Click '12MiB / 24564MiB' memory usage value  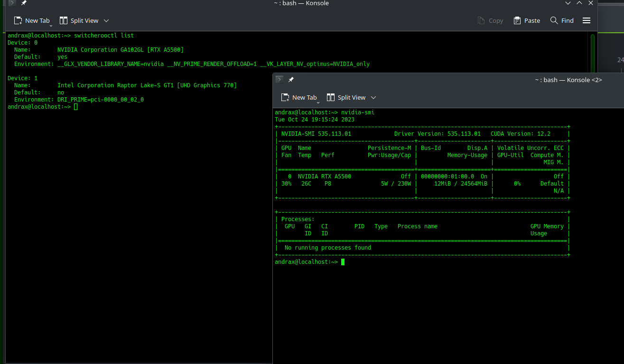[461, 184]
